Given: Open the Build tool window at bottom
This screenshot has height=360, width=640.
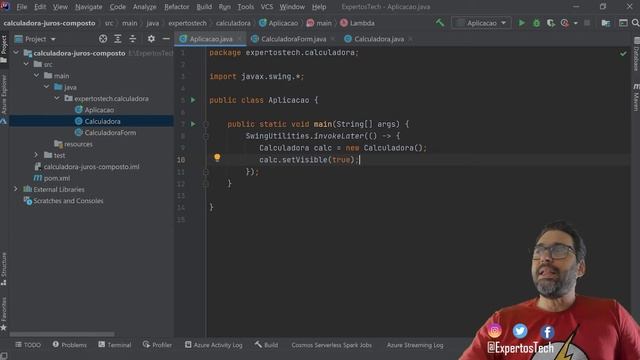Looking at the screenshot, I should coord(267,345).
